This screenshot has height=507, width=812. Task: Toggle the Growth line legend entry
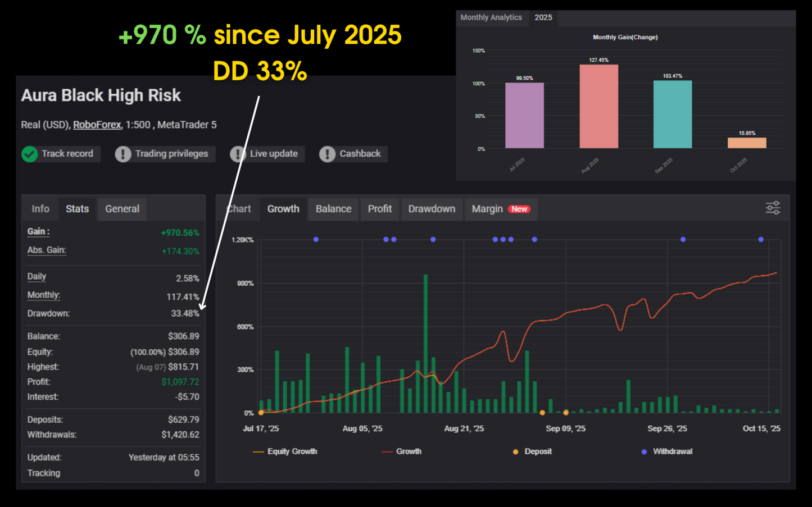pos(401,451)
